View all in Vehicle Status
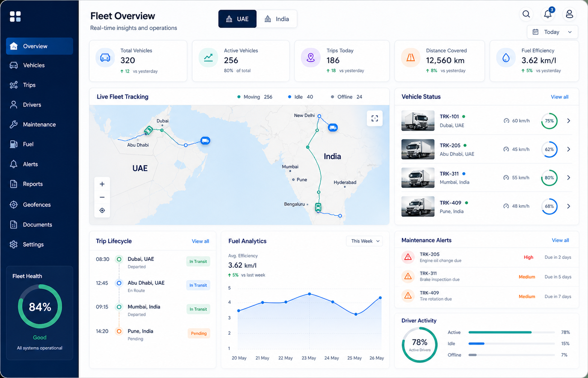Image resolution: width=588 pixels, height=378 pixels. 559,97
